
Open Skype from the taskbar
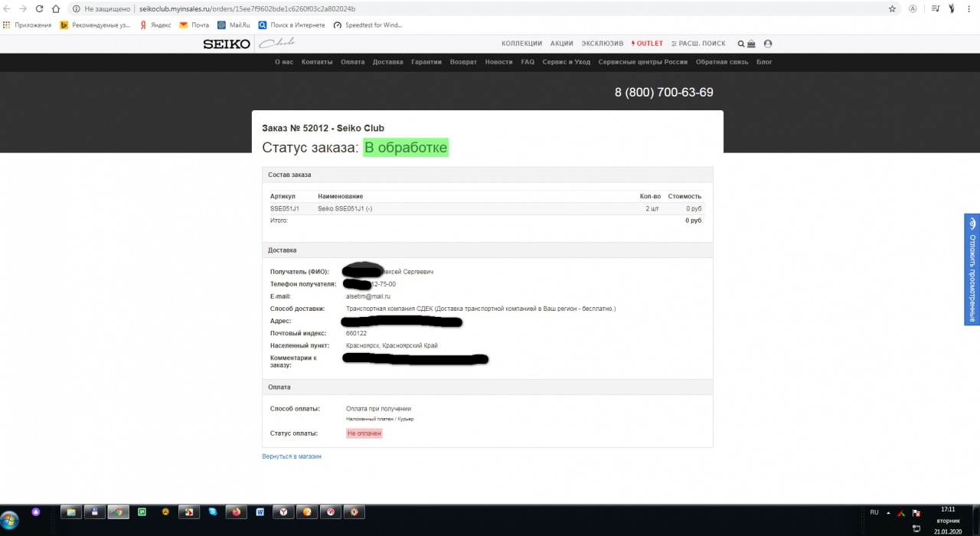click(x=213, y=511)
